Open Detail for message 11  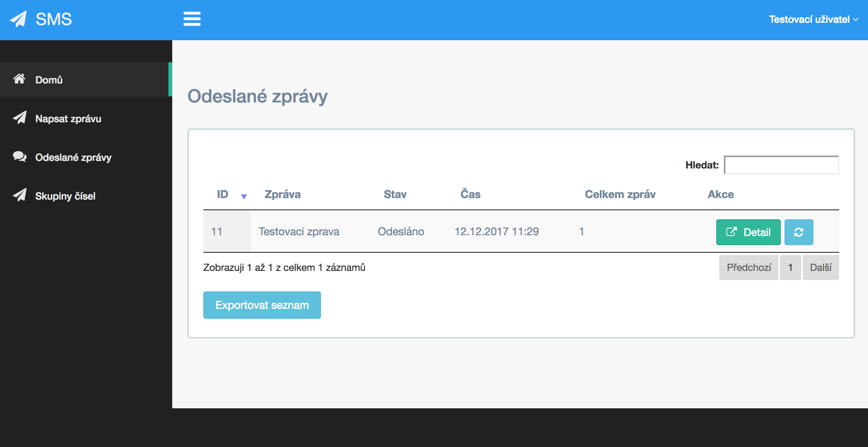click(748, 232)
